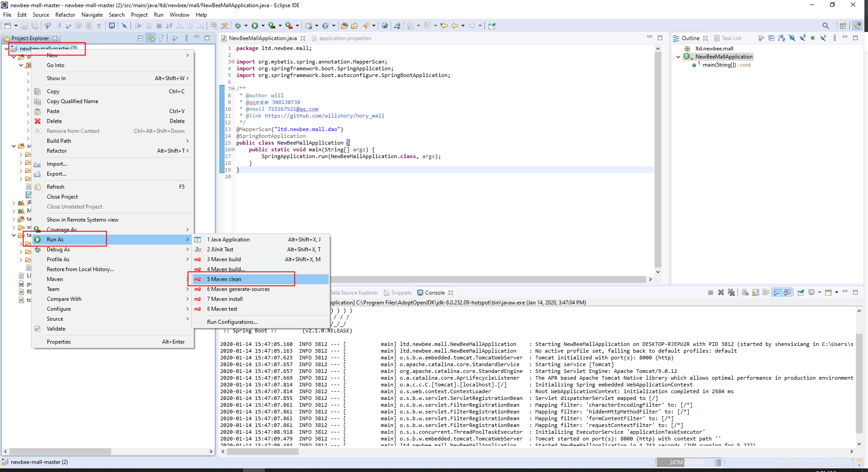Image resolution: width=868 pixels, height=472 pixels.
Task: Toggle Validate checkbox in context menu
Action: 37,329
